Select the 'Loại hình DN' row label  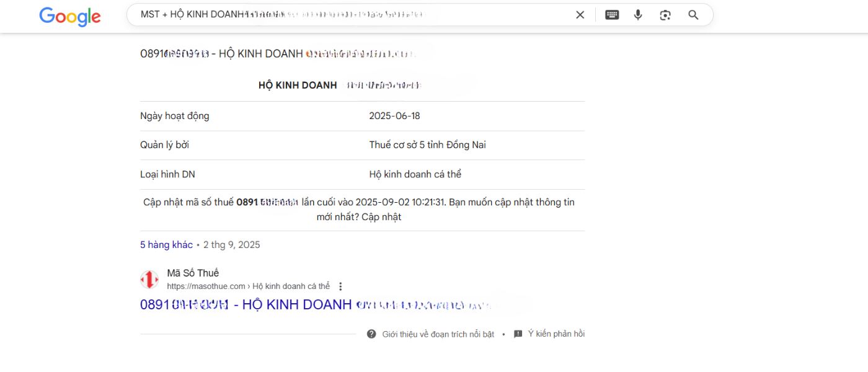167,174
